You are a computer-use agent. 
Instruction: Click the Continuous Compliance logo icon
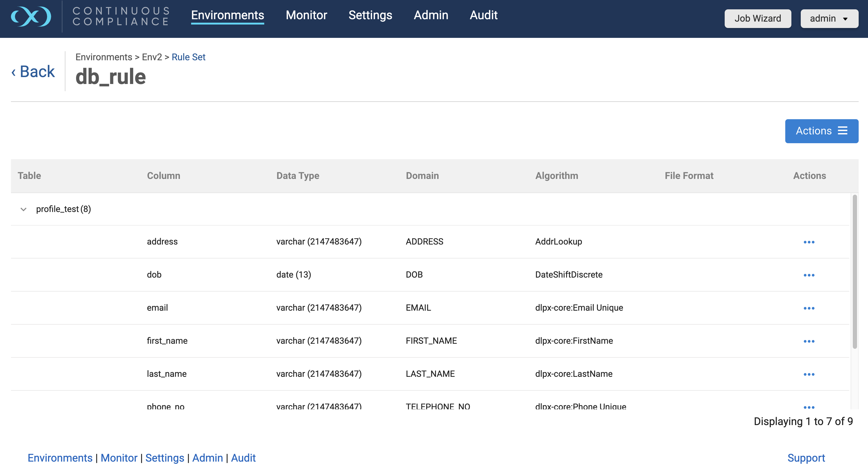point(31,16)
